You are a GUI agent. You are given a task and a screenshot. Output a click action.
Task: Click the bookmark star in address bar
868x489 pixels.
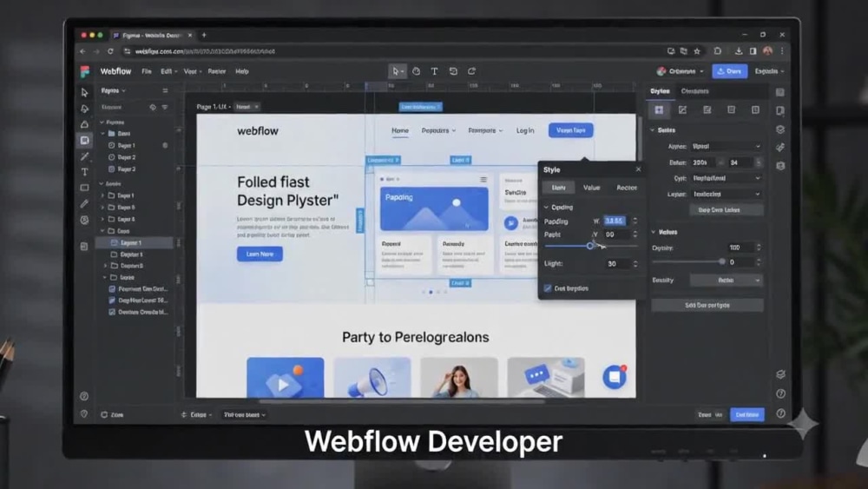click(697, 51)
